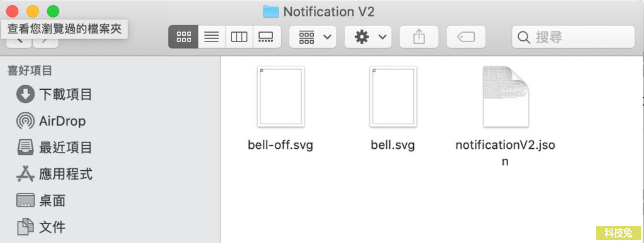Click the 搜尋 search field
The height and width of the screenshot is (243, 644).
click(x=574, y=37)
